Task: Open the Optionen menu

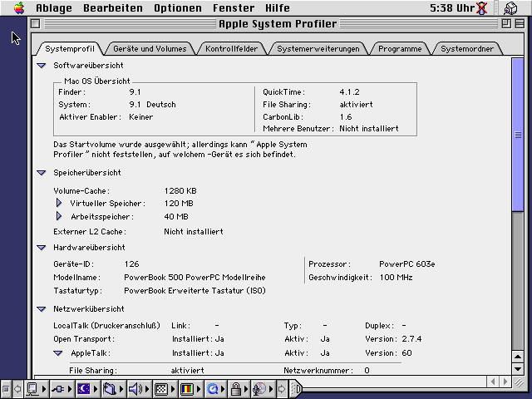Action: (178, 7)
